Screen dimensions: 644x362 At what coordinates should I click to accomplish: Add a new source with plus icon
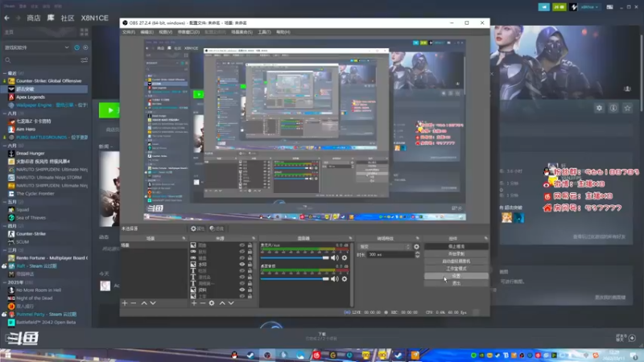click(x=194, y=303)
